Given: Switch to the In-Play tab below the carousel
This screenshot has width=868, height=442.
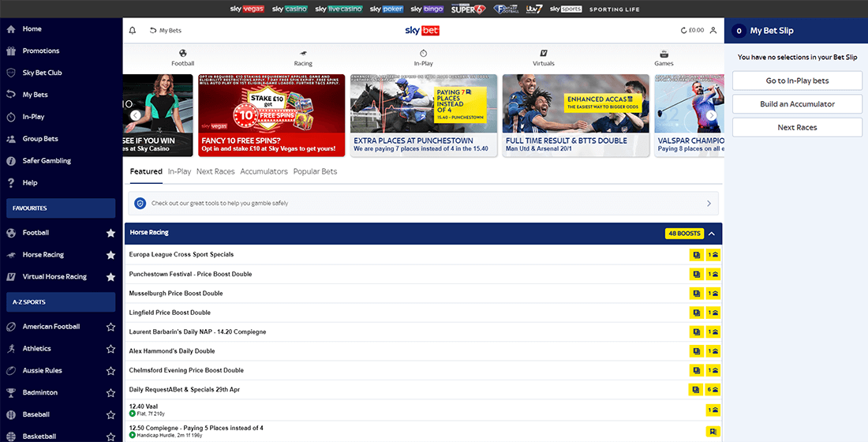Looking at the screenshot, I should [179, 172].
